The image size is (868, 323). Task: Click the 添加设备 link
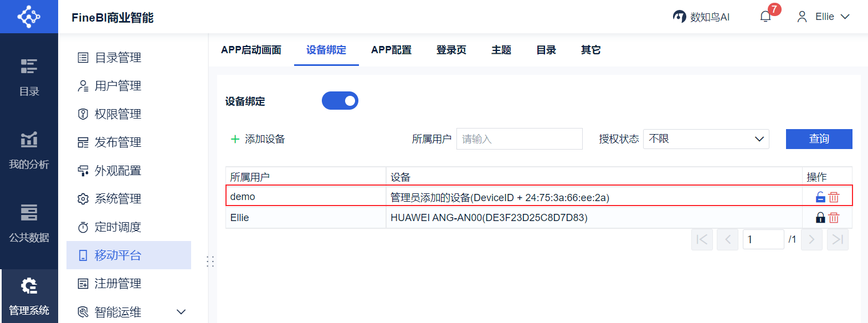pyautogui.click(x=265, y=139)
